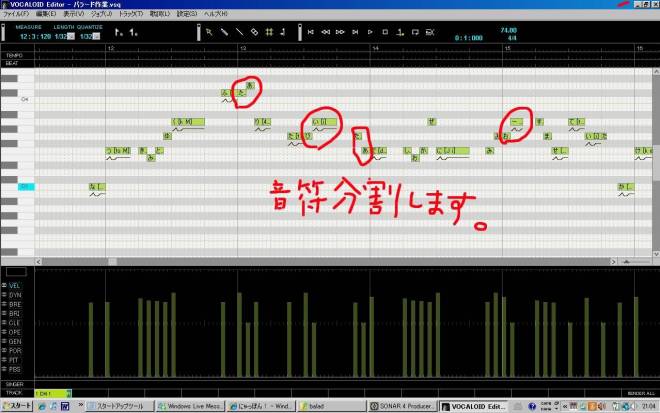Viewport: 660px width, 413px height.
Task: Click the BEAT row label
Action: pyautogui.click(x=12, y=64)
